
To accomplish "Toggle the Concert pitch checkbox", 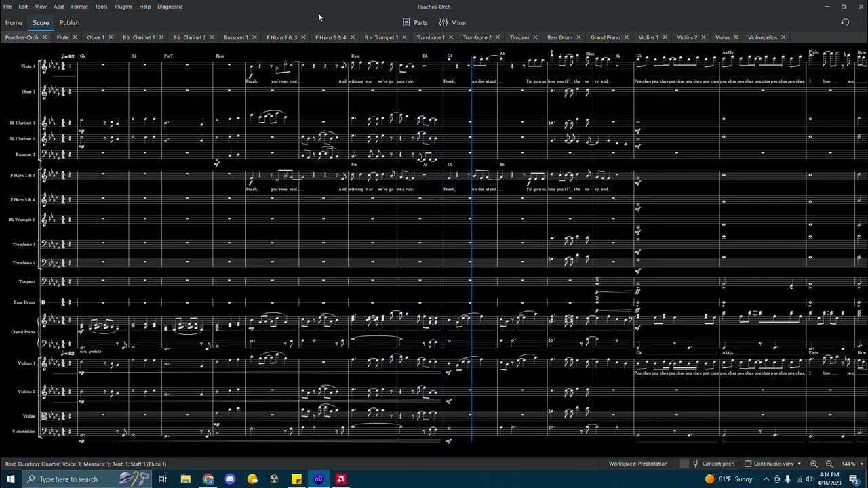I will [x=684, y=464].
